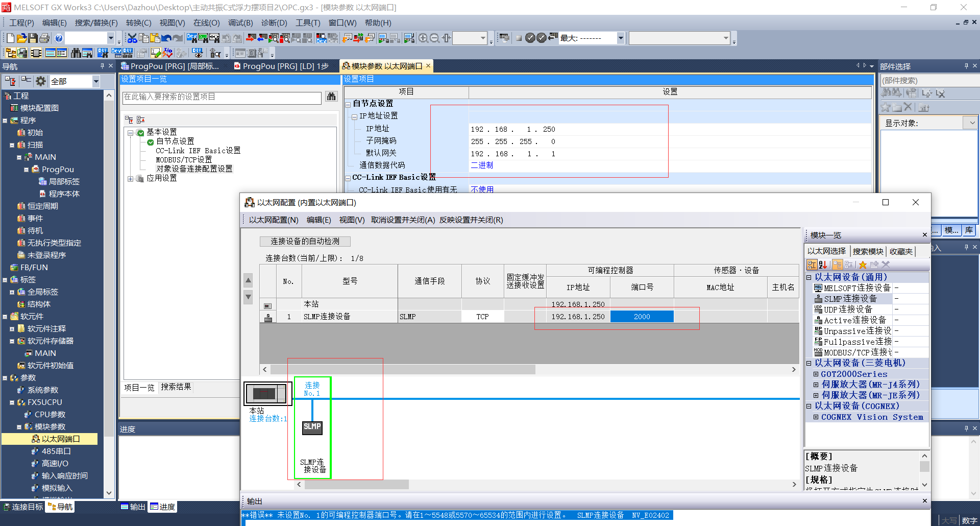Screen dimensions: 980x526
Task: Sort module list with the A-Z icon
Action: click(823, 265)
